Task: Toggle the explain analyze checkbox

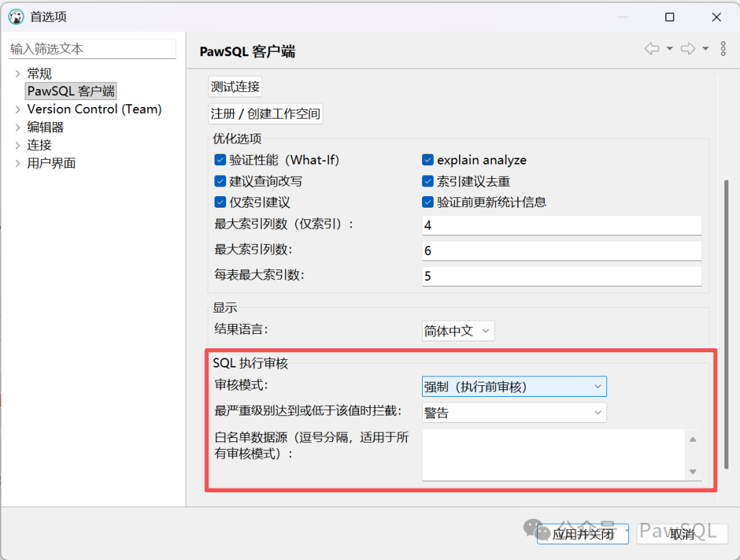Action: coord(428,160)
